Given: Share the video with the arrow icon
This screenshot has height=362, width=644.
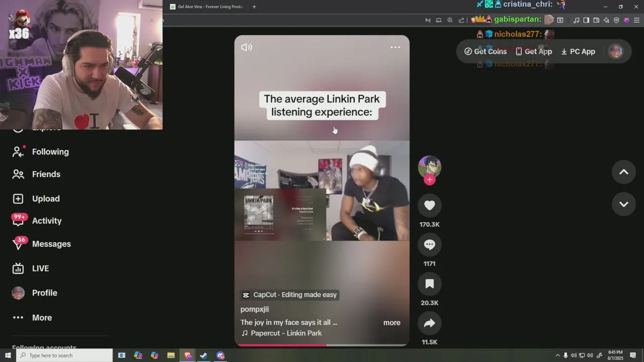Looking at the screenshot, I should pyautogui.click(x=430, y=323).
